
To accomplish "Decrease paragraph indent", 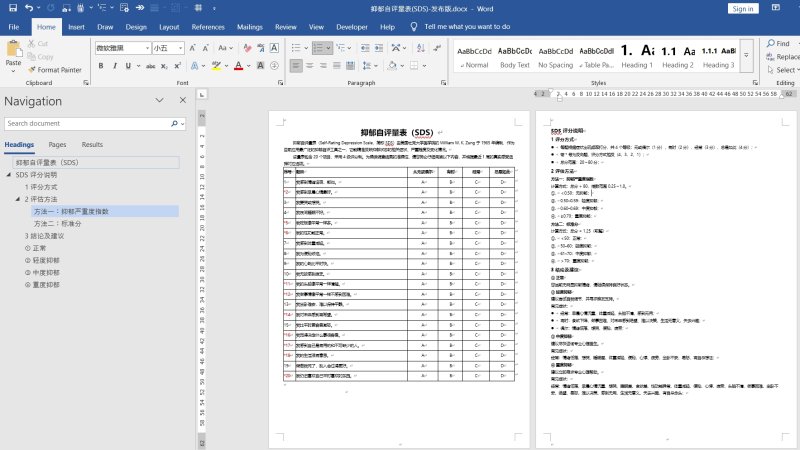I will pyautogui.click(x=365, y=48).
